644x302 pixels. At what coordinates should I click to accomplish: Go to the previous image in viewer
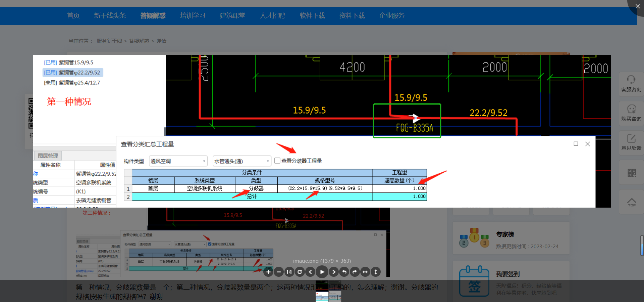pos(311,272)
